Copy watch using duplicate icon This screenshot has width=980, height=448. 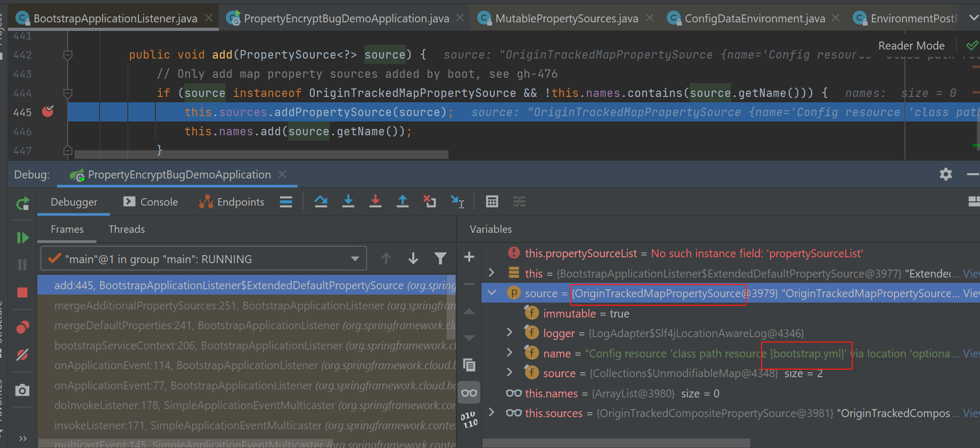pyautogui.click(x=469, y=365)
